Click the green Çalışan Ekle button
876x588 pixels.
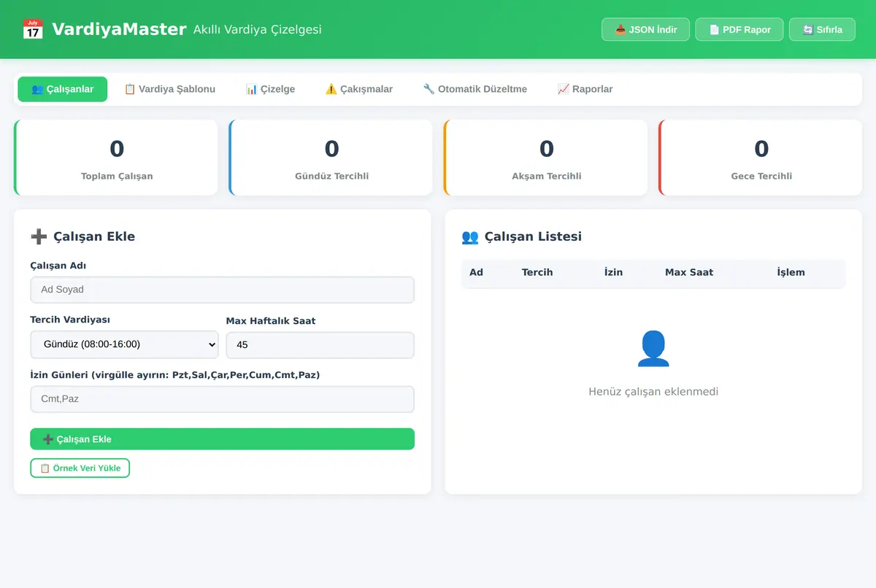pos(222,439)
